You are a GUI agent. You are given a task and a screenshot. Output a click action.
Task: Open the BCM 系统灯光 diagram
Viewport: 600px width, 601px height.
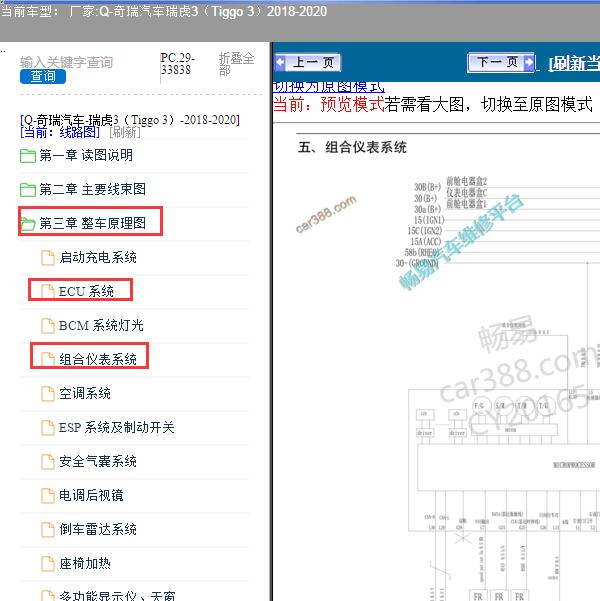(x=101, y=325)
